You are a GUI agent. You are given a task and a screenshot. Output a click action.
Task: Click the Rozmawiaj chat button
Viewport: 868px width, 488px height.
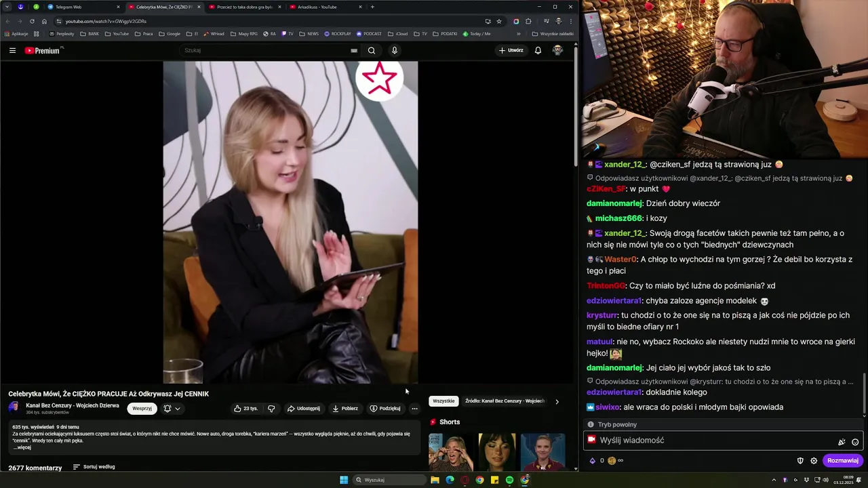point(843,461)
